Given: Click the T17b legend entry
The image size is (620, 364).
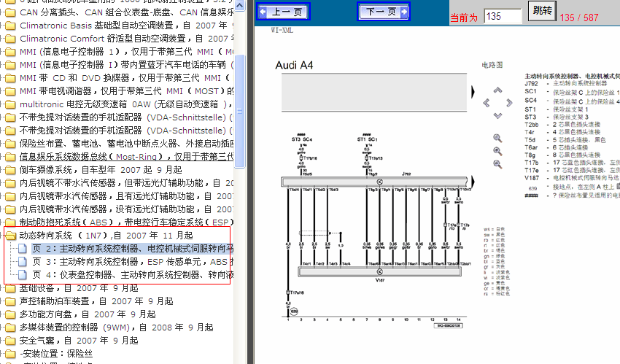Looking at the screenshot, I should [572, 163].
